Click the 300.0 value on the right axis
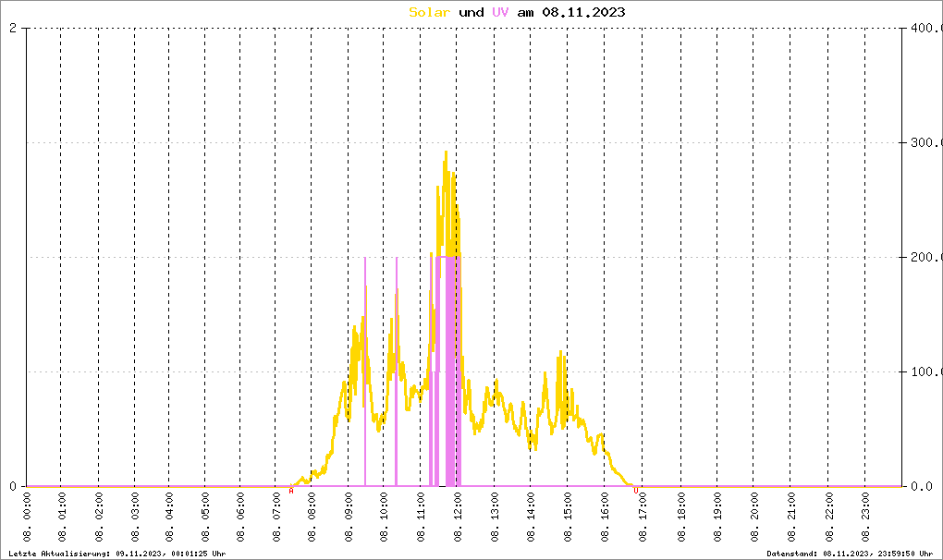This screenshot has width=943, height=560. tap(925, 143)
